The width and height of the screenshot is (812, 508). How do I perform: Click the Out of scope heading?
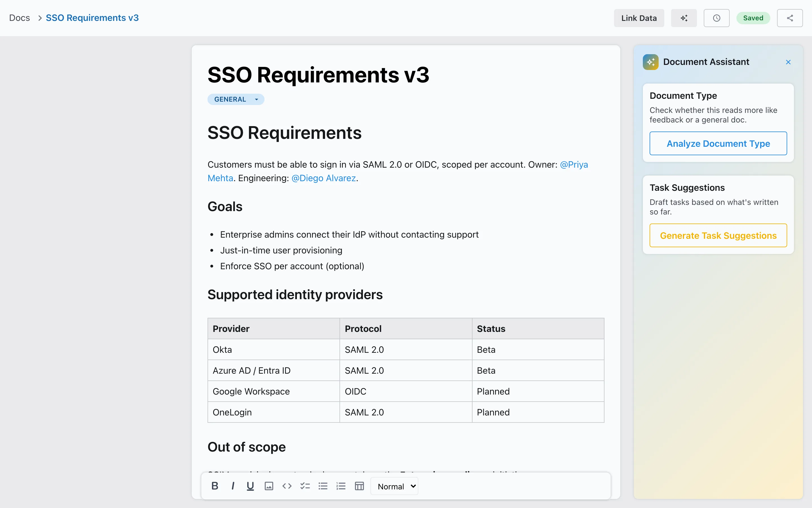pos(247,447)
